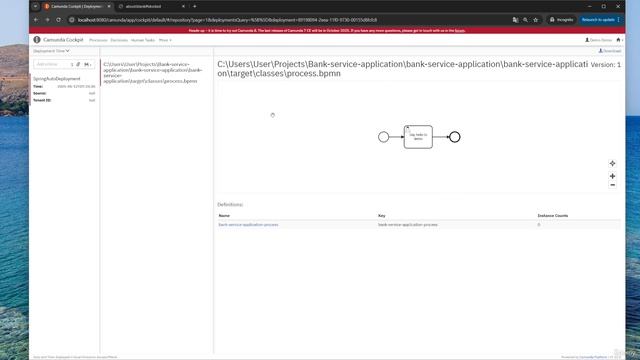
Task: Change the Deployment Time sorting dropdown
Action: pos(51,51)
